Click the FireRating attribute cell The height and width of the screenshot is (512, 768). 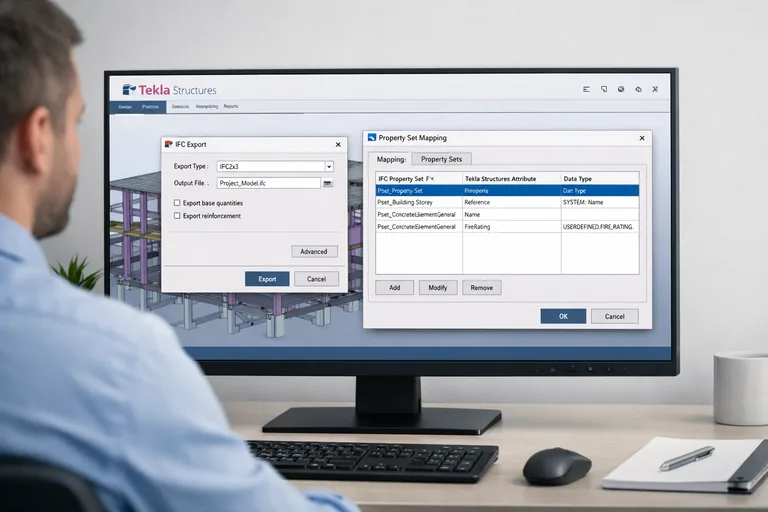pyautogui.click(x=511, y=227)
